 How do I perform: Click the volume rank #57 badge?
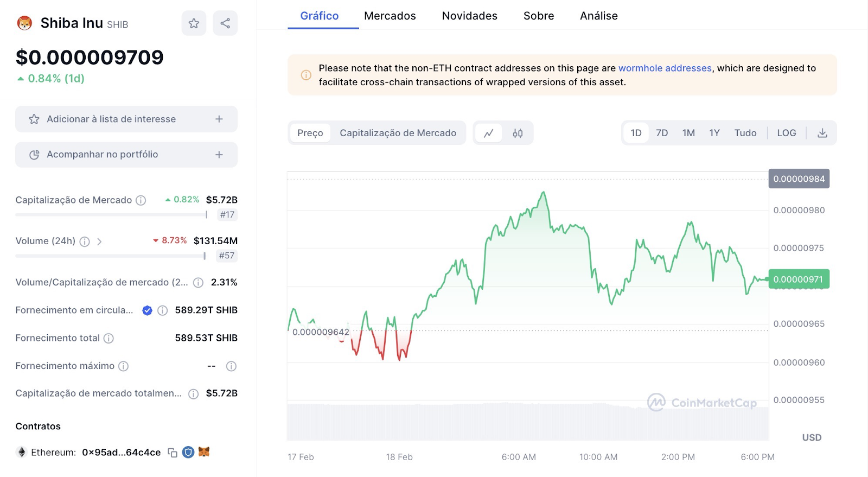227,256
